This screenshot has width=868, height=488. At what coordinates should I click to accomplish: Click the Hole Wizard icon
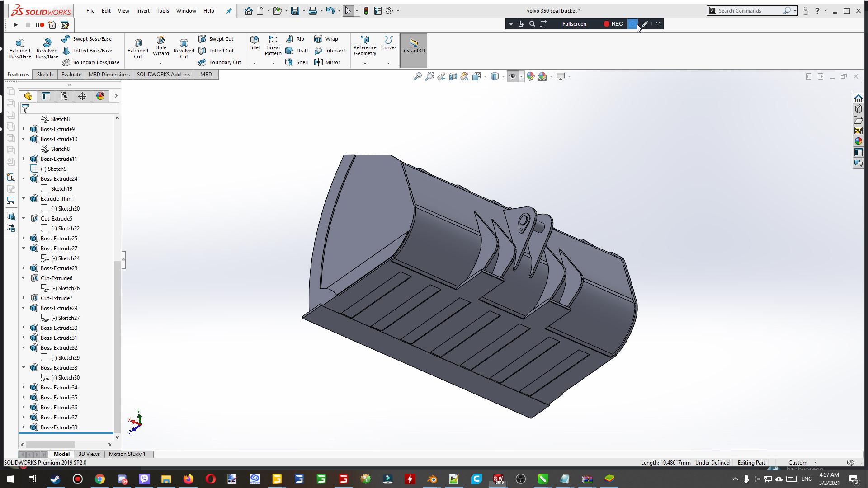(160, 46)
